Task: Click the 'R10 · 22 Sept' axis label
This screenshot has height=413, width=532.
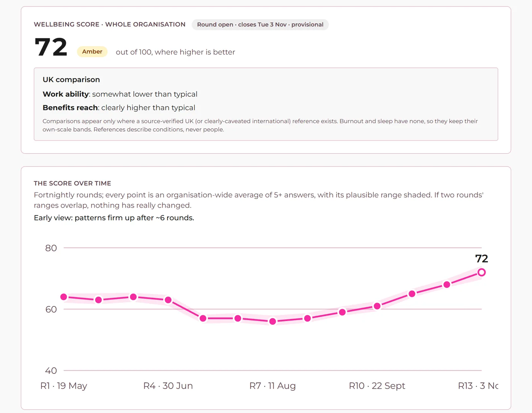Action: [x=377, y=386]
